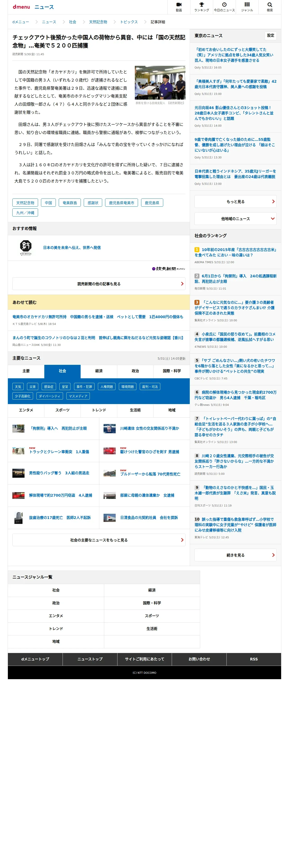Open 国際・科学 in news genre list

[152, 603]
